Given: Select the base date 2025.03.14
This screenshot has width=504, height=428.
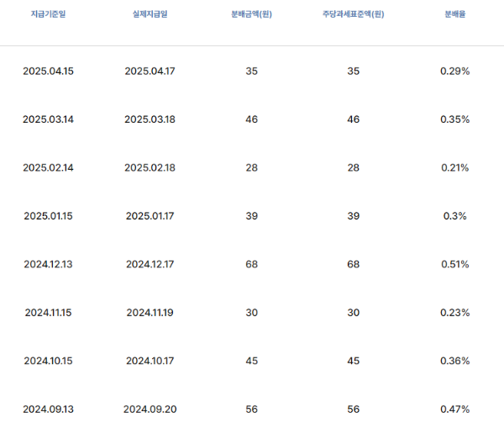Looking at the screenshot, I should [48, 119].
